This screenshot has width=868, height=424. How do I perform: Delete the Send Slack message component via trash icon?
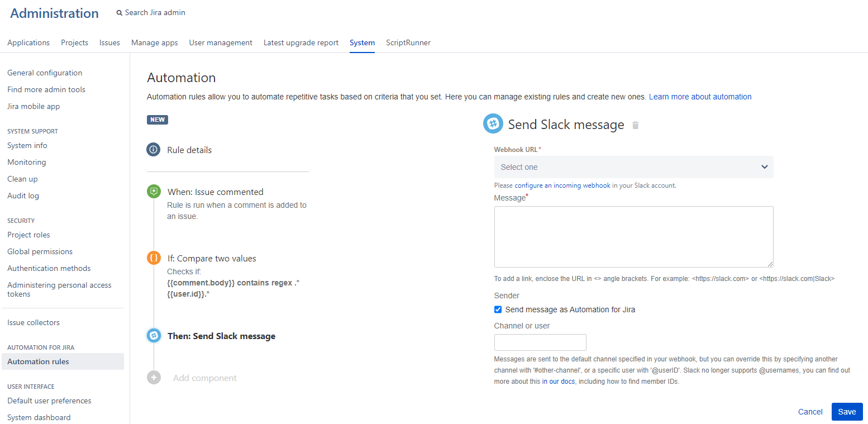click(635, 125)
